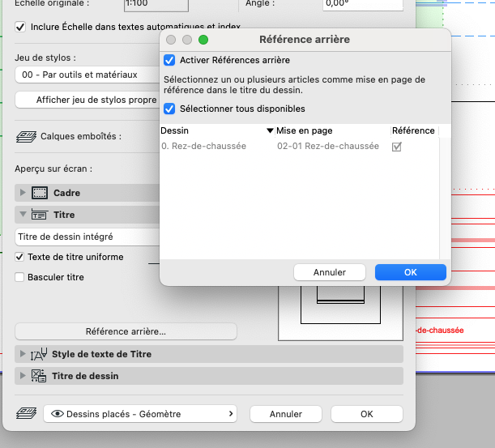Enable the Basculer titre checkbox
This screenshot has height=448, width=495.
coord(19,277)
